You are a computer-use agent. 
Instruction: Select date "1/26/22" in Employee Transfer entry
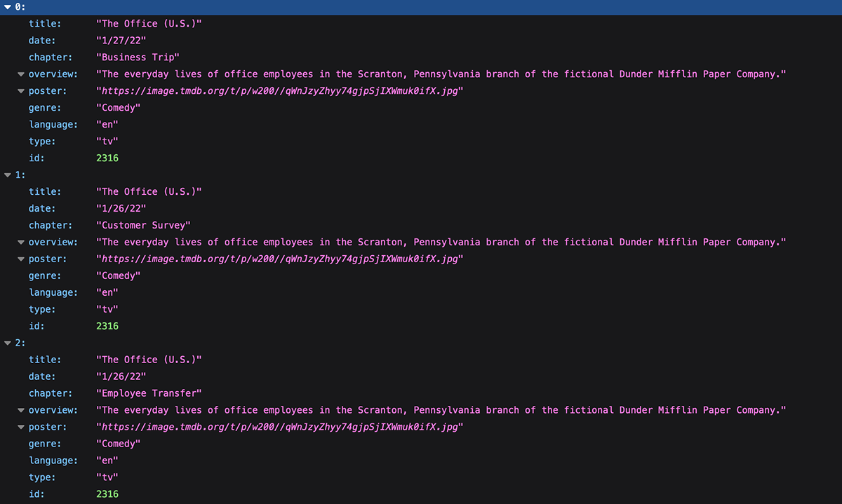click(121, 377)
